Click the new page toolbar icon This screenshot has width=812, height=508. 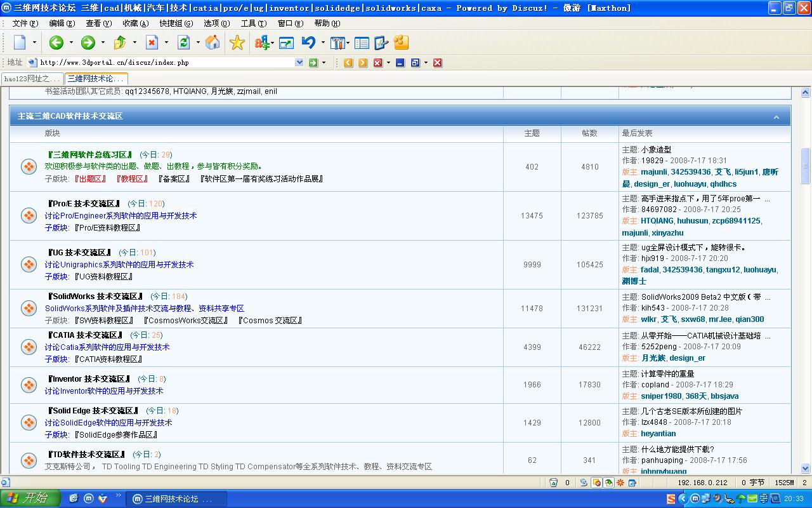point(20,43)
